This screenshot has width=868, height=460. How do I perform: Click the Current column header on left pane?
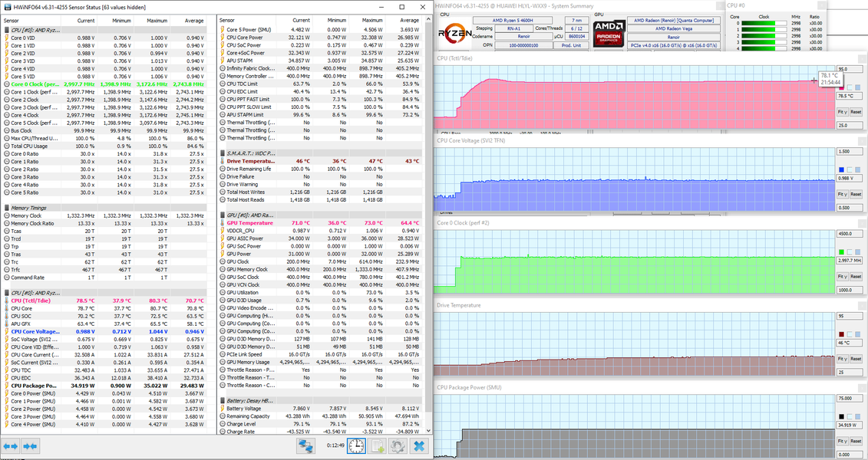[78, 21]
